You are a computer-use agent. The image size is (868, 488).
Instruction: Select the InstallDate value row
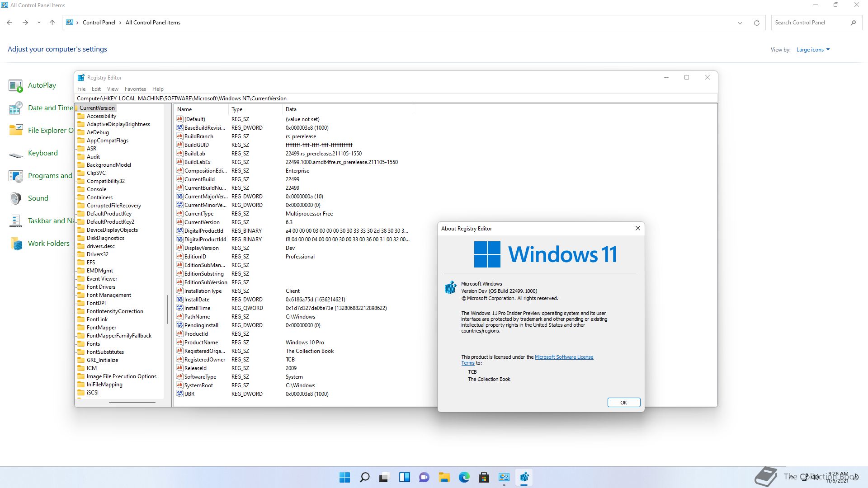pos(294,300)
